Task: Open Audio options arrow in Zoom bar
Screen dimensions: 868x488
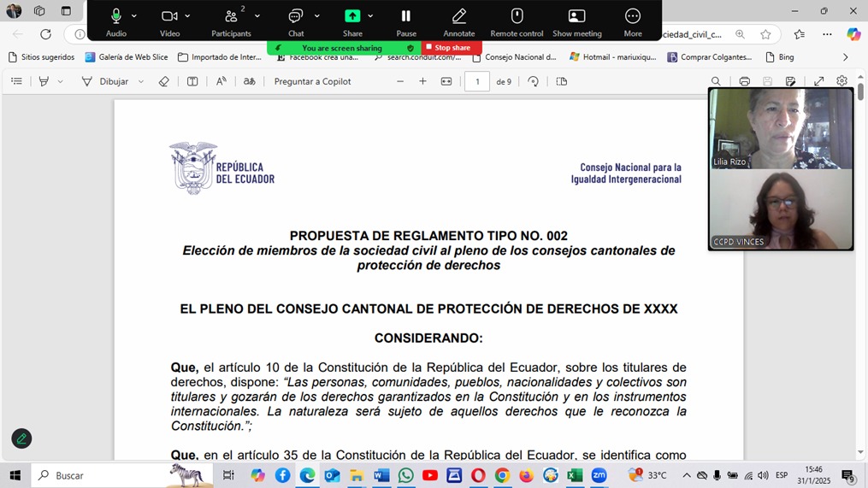Action: coord(134,16)
